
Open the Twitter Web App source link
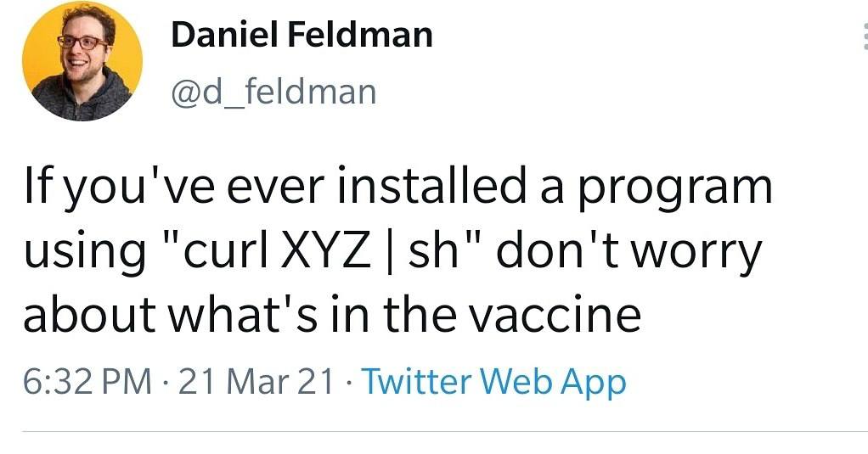pyautogui.click(x=494, y=382)
